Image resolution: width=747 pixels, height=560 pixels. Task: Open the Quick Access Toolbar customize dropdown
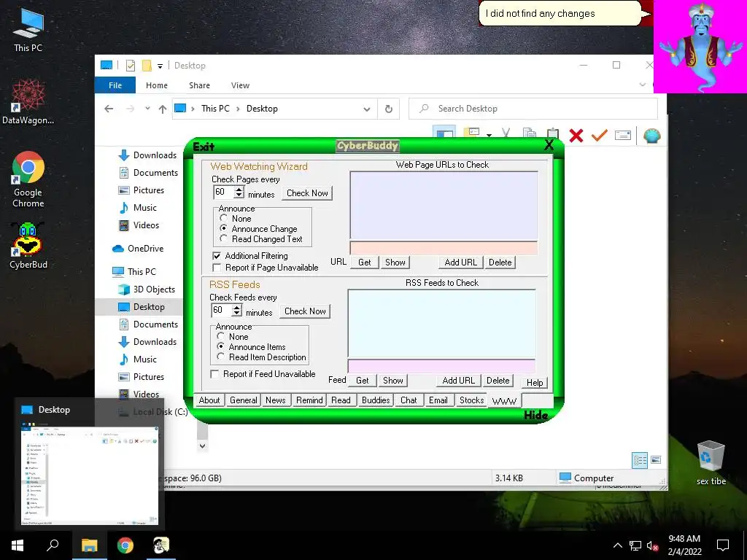pos(160,66)
